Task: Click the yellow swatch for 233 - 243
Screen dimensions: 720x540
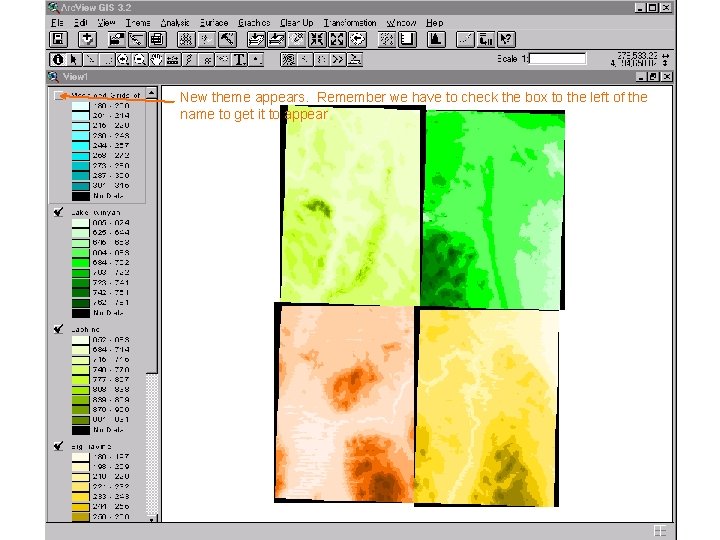Action: [80, 496]
